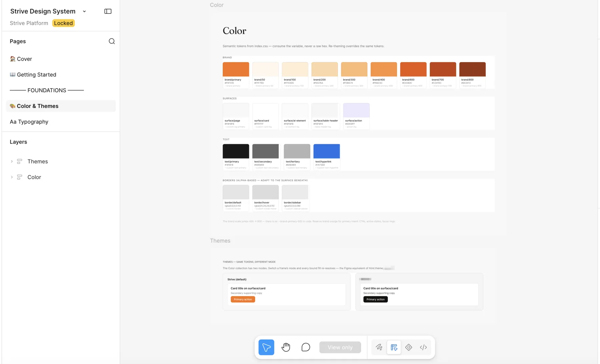
Task: Select the Color & Themes page
Action: 61,106
